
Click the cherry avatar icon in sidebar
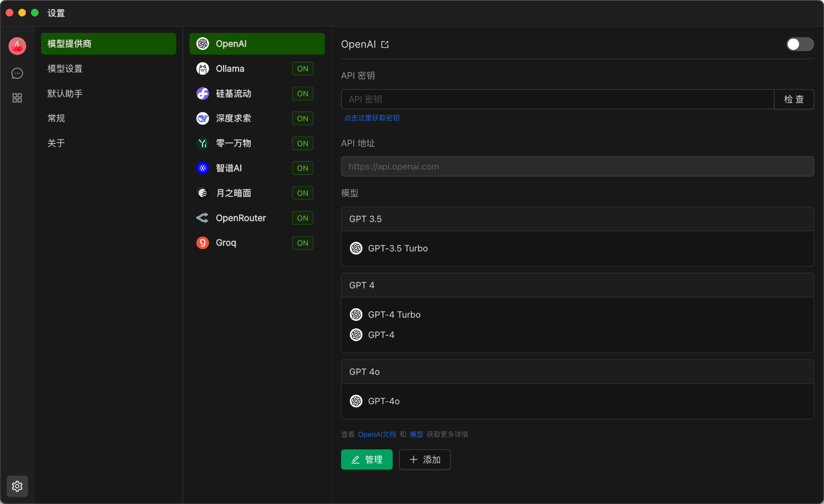pyautogui.click(x=18, y=46)
